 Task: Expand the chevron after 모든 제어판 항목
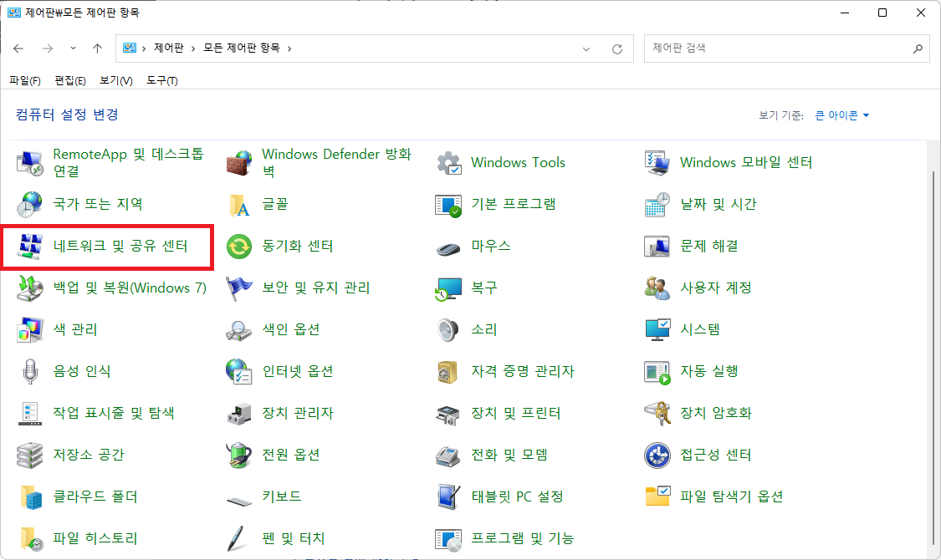[x=289, y=48]
